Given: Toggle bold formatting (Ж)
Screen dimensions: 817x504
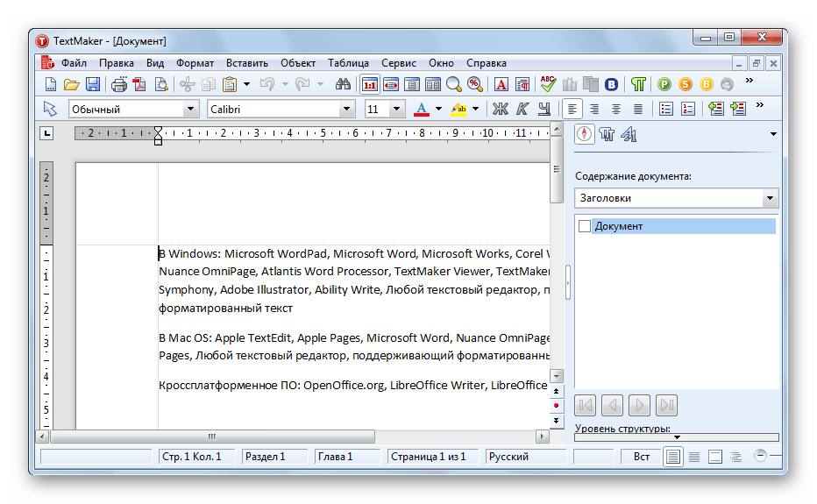Looking at the screenshot, I should point(501,109).
